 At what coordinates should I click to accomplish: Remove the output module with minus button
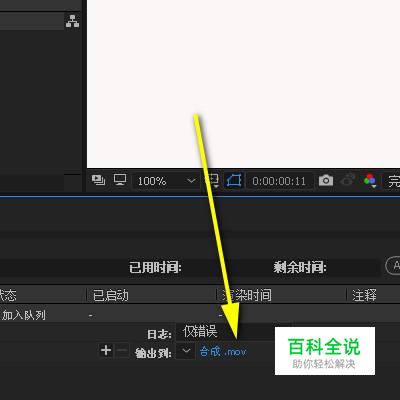pos(122,351)
